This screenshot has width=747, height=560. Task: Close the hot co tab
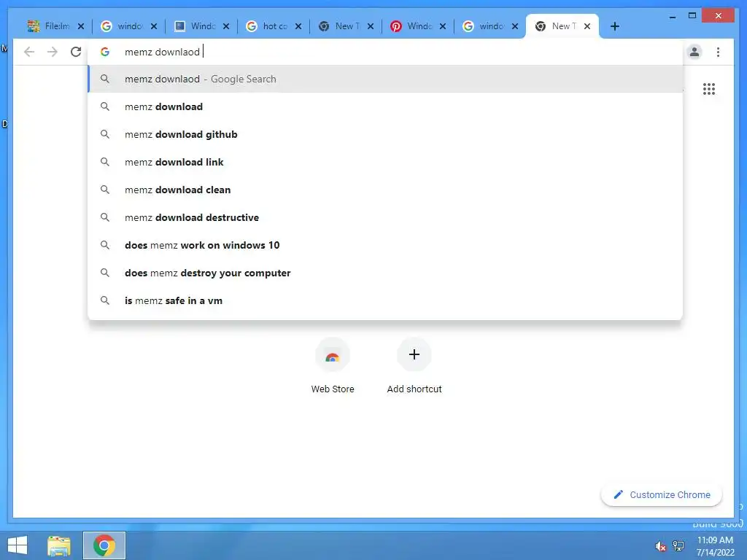pos(298,26)
